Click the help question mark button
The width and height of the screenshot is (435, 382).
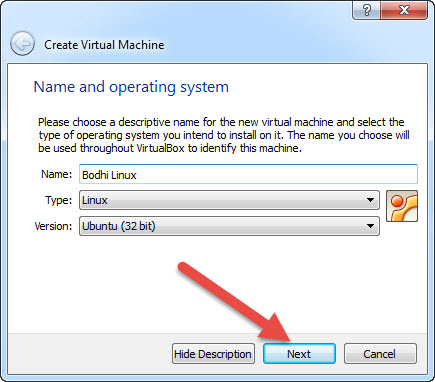point(366,10)
